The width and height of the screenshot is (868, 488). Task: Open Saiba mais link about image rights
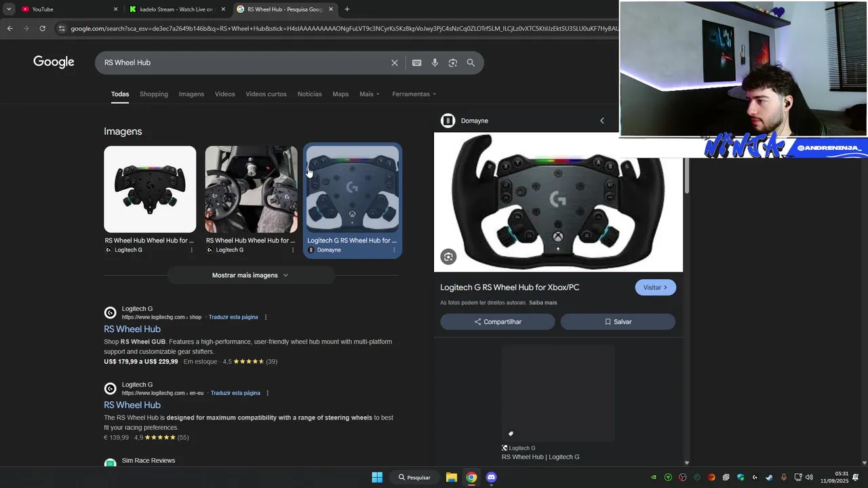tap(542, 303)
